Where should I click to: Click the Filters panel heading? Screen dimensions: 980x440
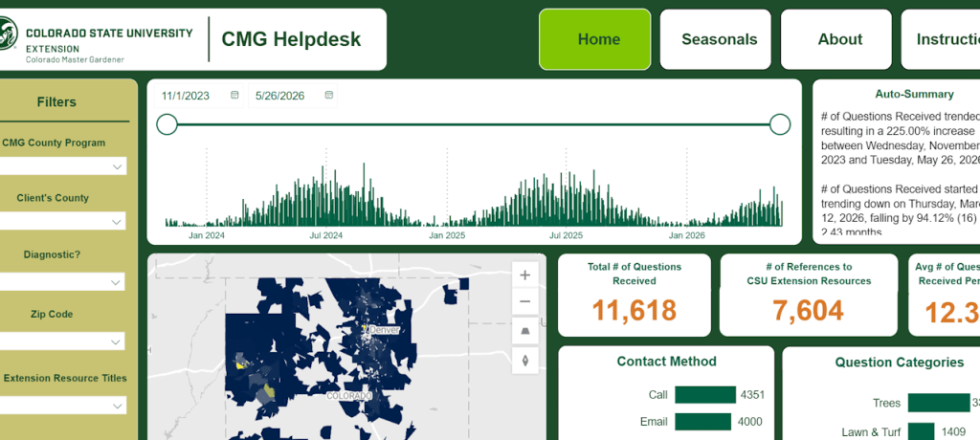pos(56,102)
